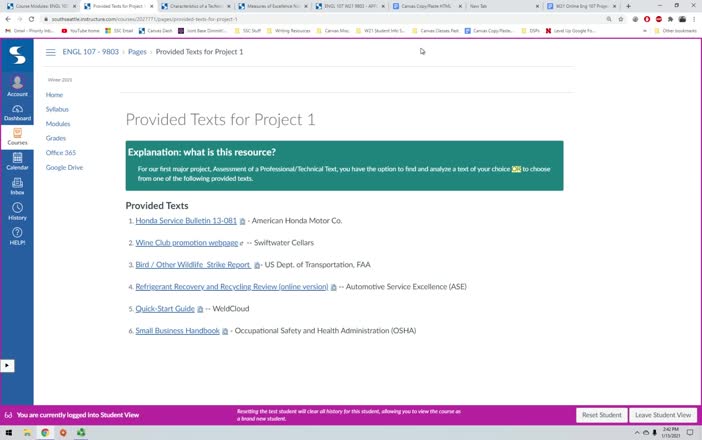Click the red ad-blocker extension icon
Screen dimensions: 702x440
coord(659,19)
